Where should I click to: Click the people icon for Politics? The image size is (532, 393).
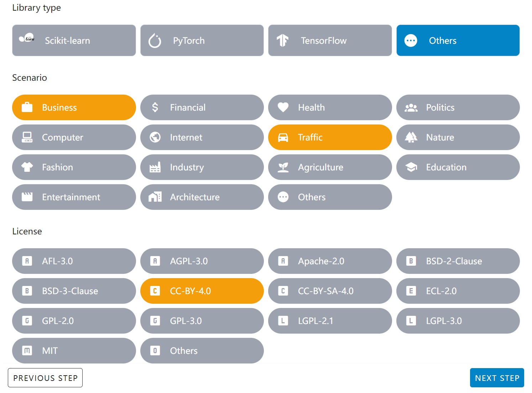(x=411, y=107)
